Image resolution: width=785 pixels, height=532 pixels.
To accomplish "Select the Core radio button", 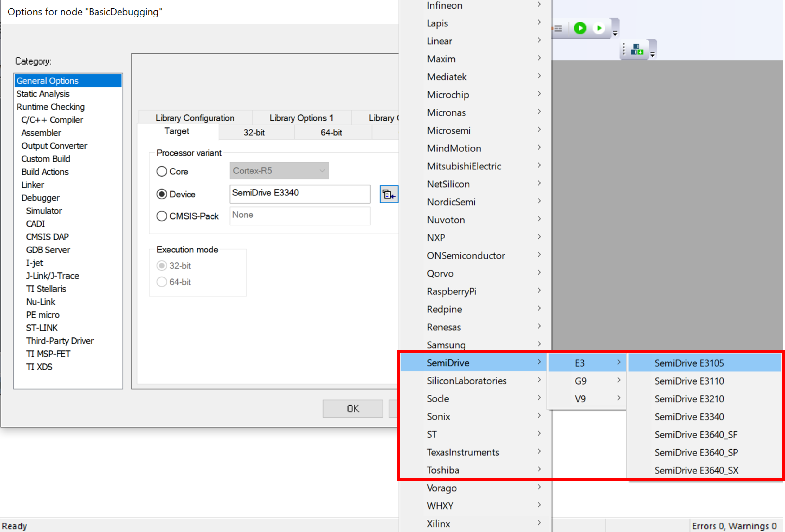I will 162,172.
